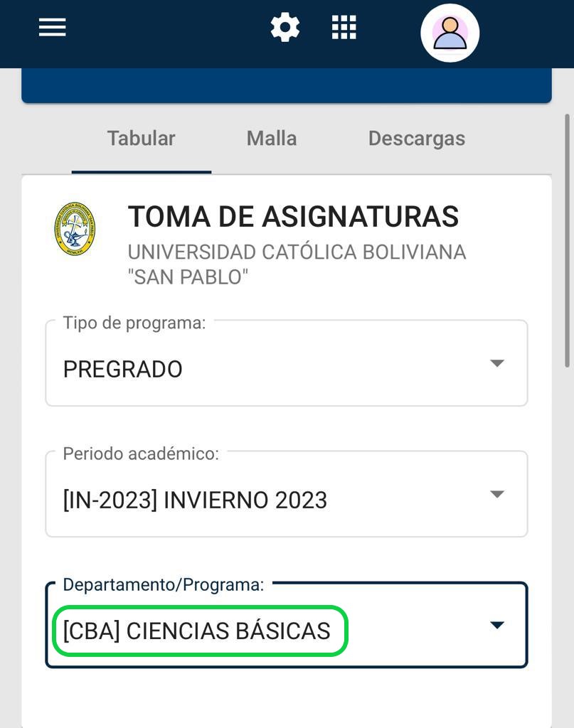Expand the Periodo académico dropdown arrow

pos(497,494)
